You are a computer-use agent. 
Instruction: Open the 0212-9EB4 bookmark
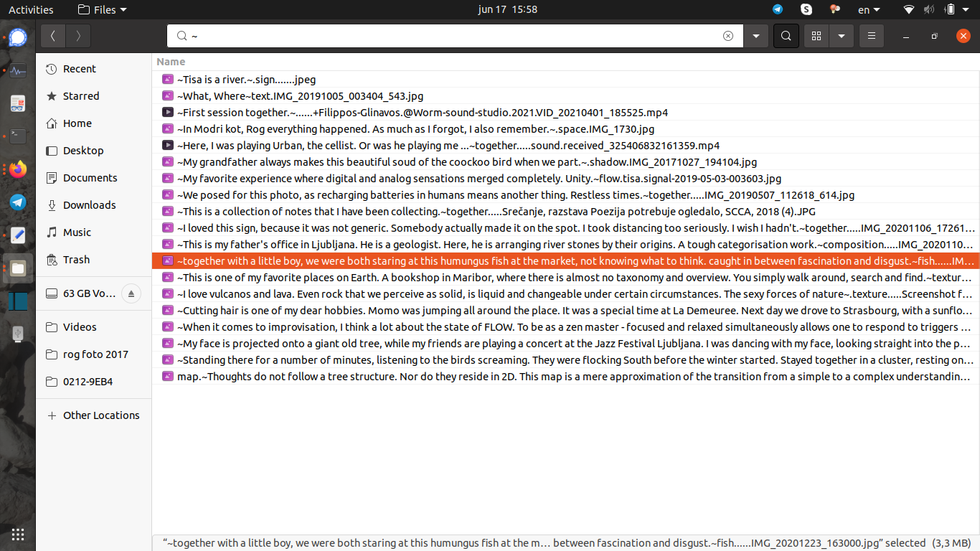tap(94, 382)
